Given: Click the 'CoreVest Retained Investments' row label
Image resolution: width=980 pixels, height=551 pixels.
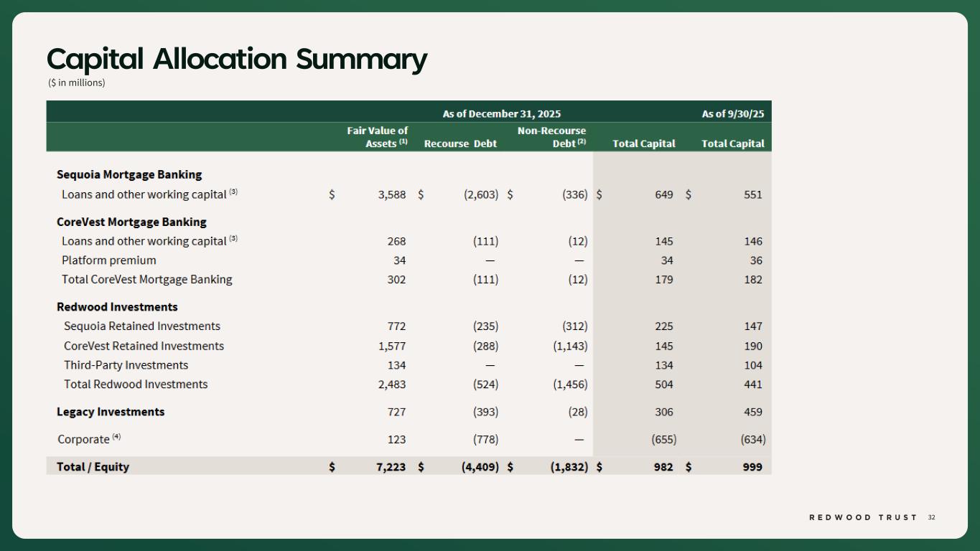Looking at the screenshot, I should pyautogui.click(x=144, y=346).
